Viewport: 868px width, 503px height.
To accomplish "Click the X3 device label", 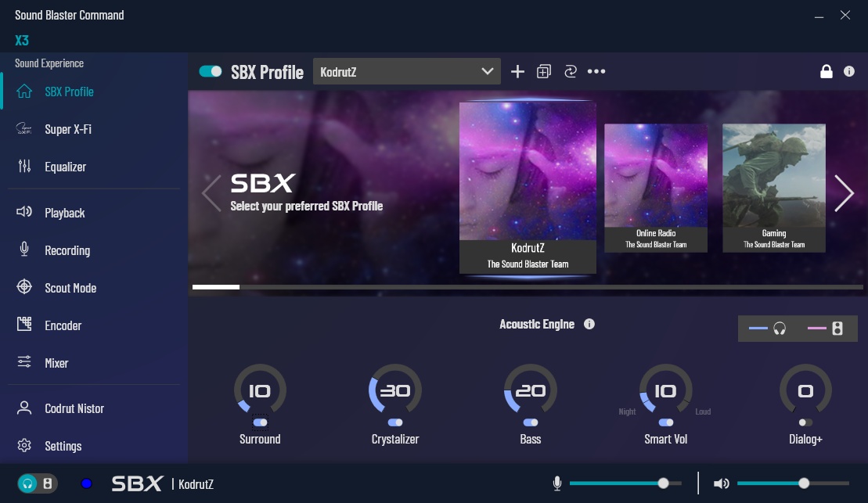I will point(22,41).
